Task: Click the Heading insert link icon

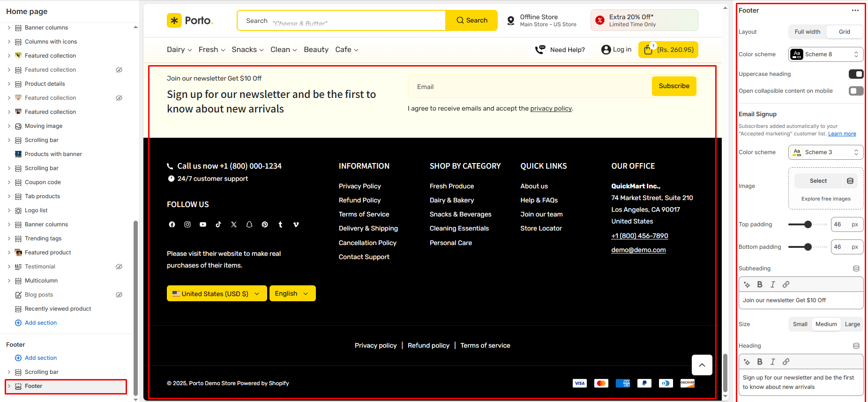Action: (786, 362)
